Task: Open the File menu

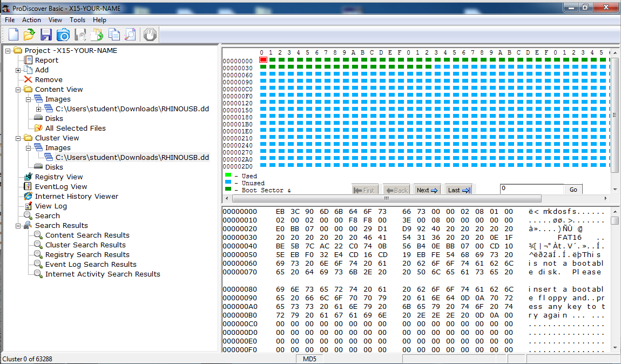Action: click(x=10, y=20)
